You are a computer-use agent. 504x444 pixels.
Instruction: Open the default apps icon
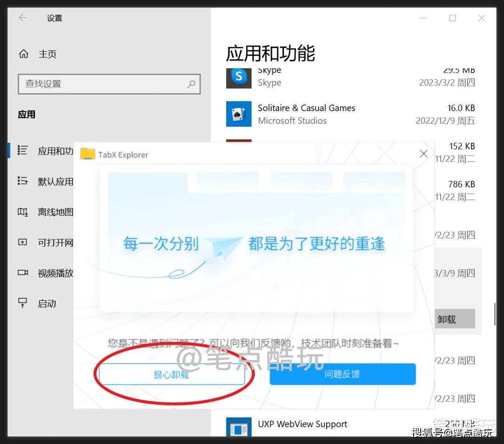pos(23,181)
